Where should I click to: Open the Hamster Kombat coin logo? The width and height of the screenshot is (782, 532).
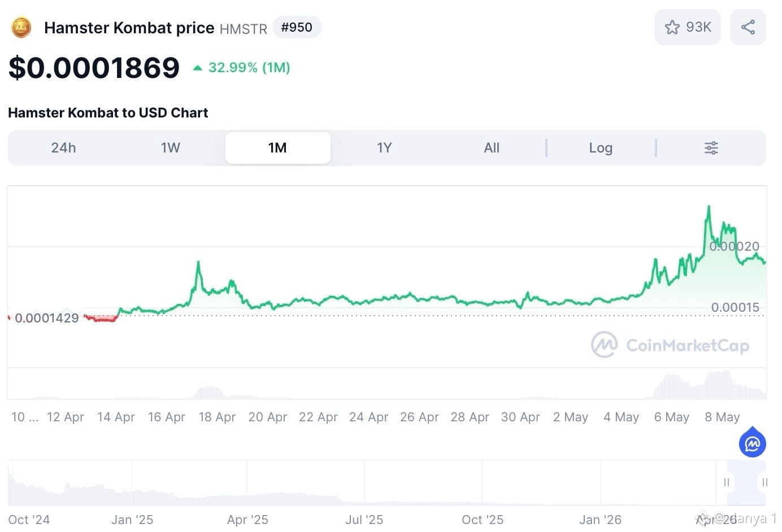21,27
